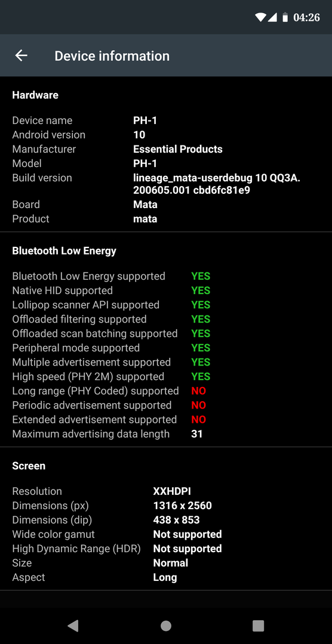Tap the Android home circle button
Screen dimensions: 332x644
point(166,626)
